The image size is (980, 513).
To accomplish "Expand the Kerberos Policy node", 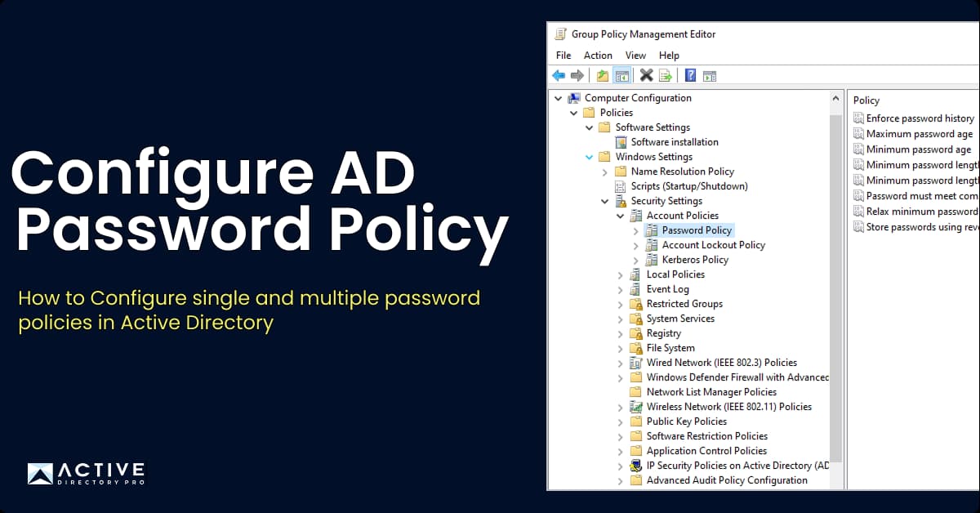I will [636, 260].
